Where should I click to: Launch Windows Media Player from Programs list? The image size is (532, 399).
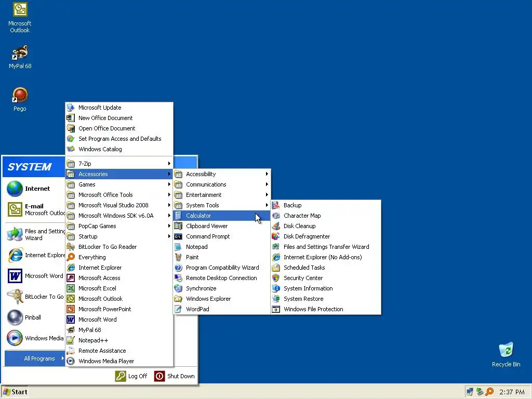(x=119, y=361)
